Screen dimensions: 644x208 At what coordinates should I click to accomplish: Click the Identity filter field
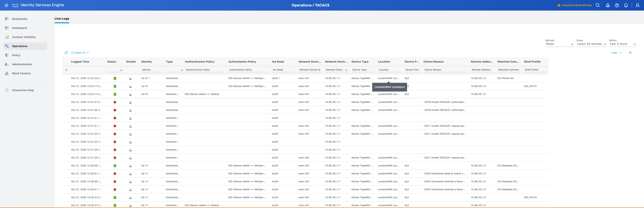(x=152, y=70)
